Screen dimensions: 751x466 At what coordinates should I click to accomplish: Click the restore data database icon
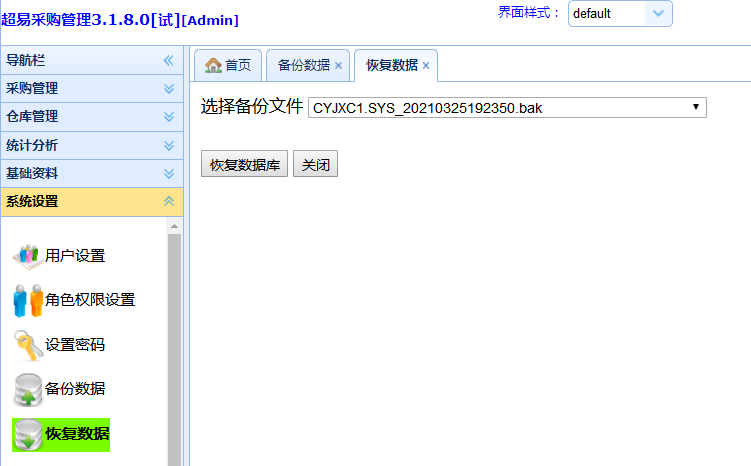pyautogui.click(x=27, y=434)
